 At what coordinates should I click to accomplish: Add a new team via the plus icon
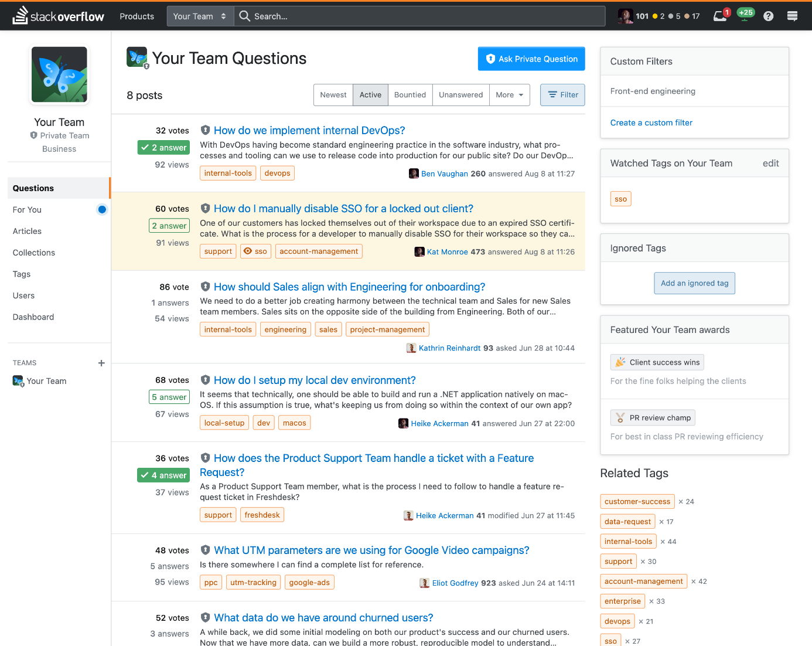tap(101, 363)
